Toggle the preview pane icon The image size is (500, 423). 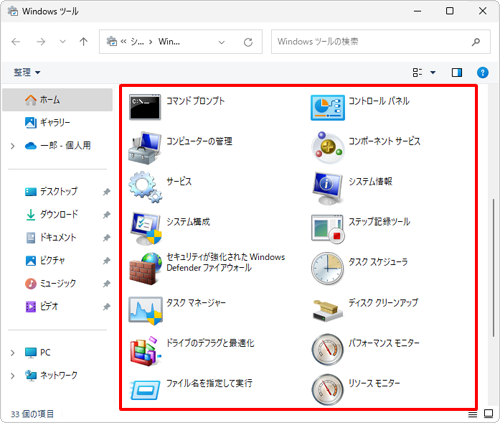click(457, 72)
